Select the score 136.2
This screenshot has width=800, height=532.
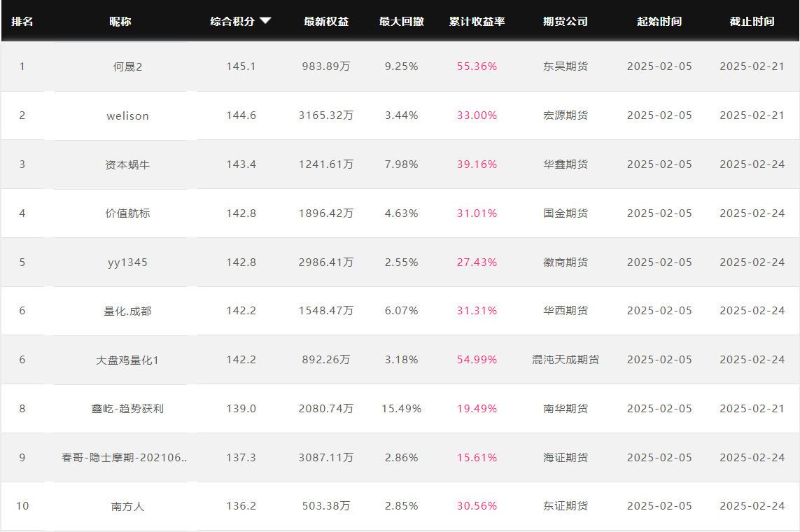coord(241,506)
